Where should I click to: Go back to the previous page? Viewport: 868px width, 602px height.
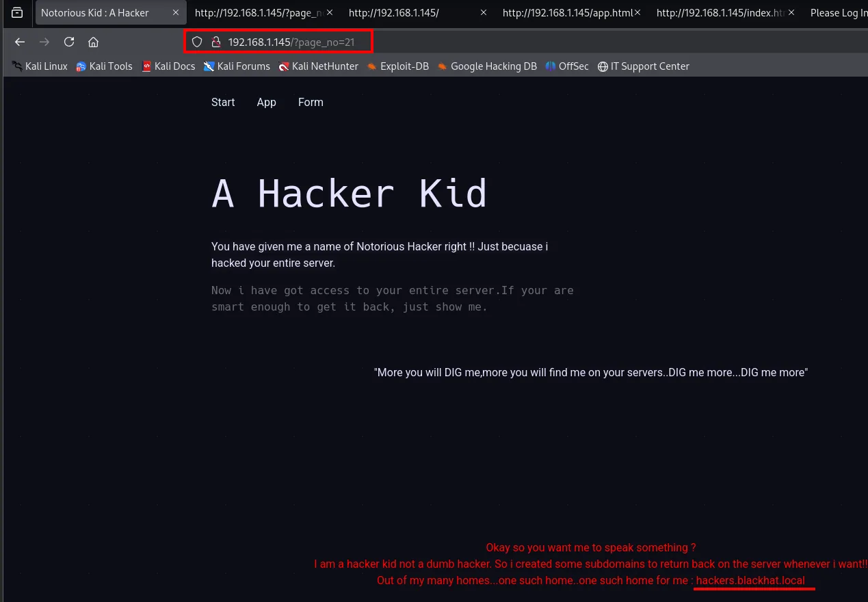pyautogui.click(x=20, y=42)
